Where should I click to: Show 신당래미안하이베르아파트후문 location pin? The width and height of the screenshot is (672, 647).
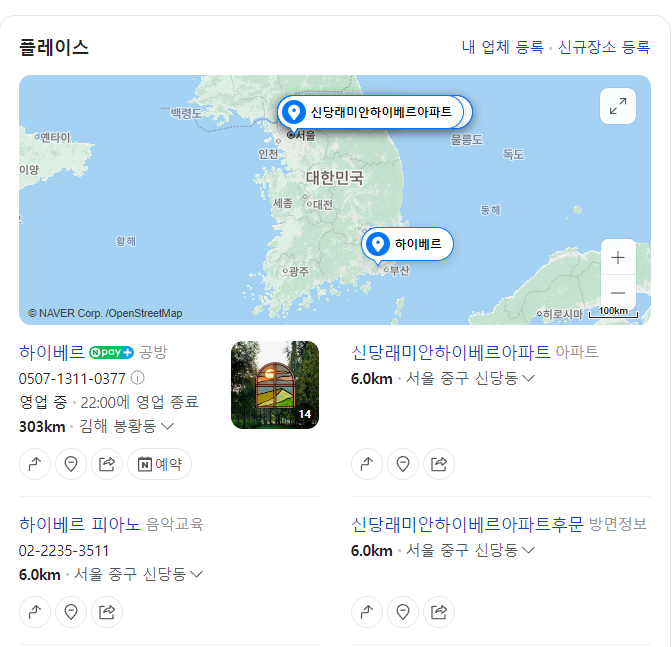pyautogui.click(x=403, y=612)
